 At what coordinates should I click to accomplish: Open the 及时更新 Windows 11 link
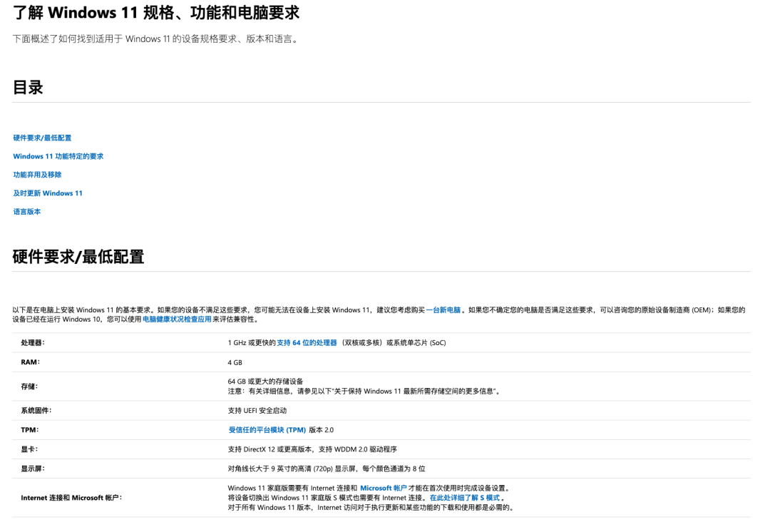click(48, 193)
